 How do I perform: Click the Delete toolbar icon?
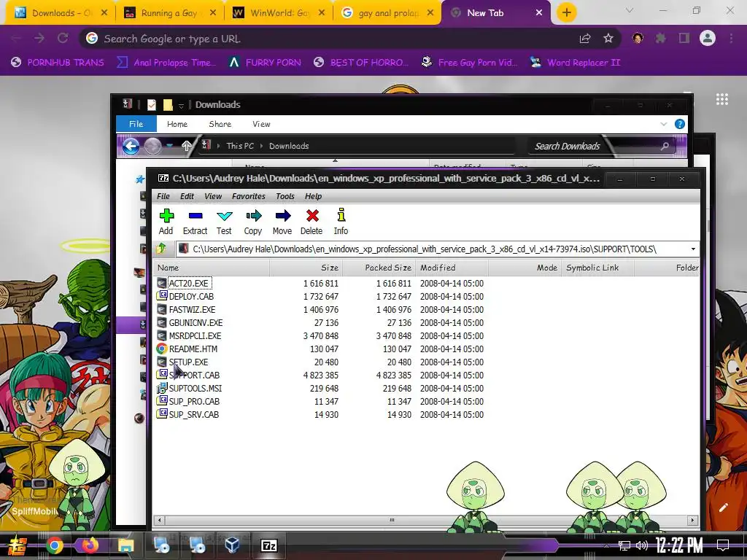(x=311, y=222)
